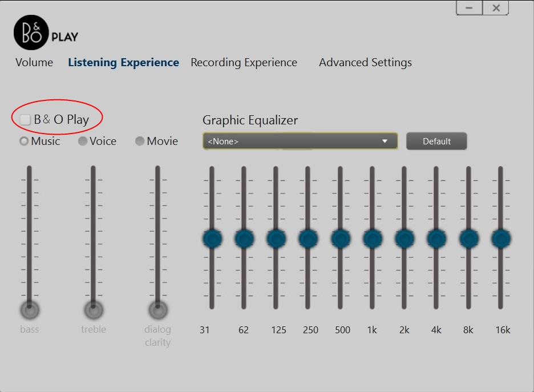Enable the B & O Play checkbox
The image size is (534, 392).
point(25,120)
